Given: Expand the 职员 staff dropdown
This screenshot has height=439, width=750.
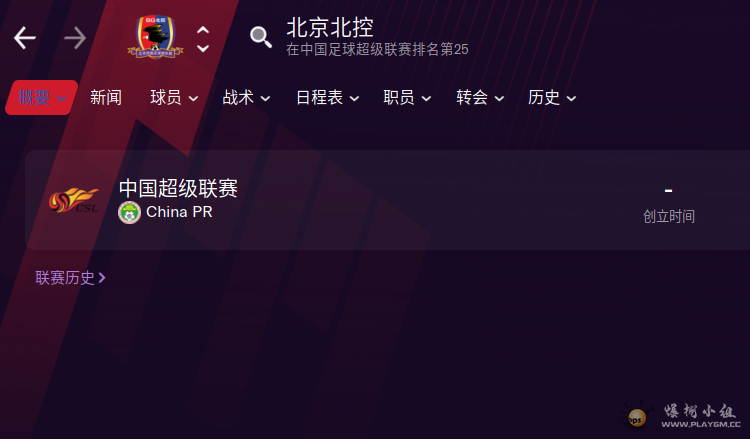Looking at the screenshot, I should pos(408,98).
